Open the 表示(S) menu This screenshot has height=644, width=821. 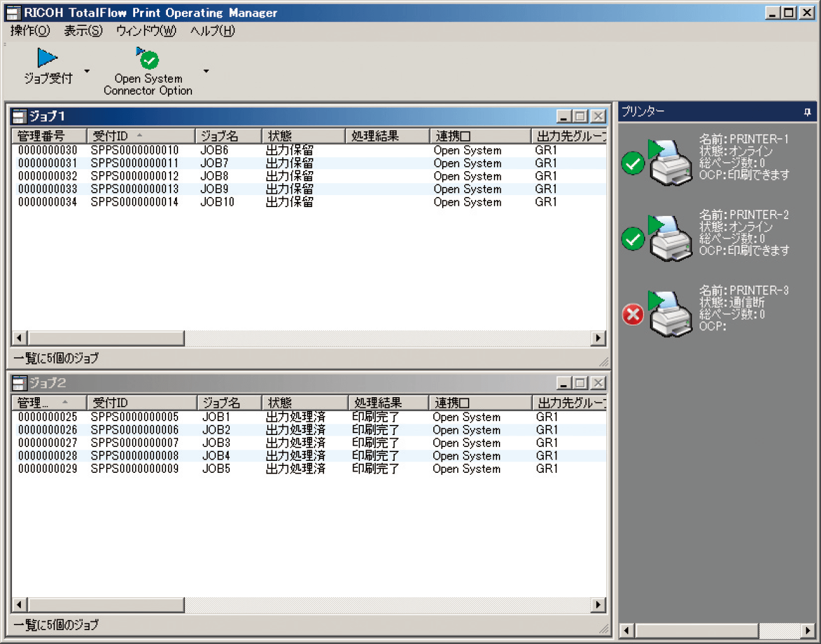tap(83, 30)
